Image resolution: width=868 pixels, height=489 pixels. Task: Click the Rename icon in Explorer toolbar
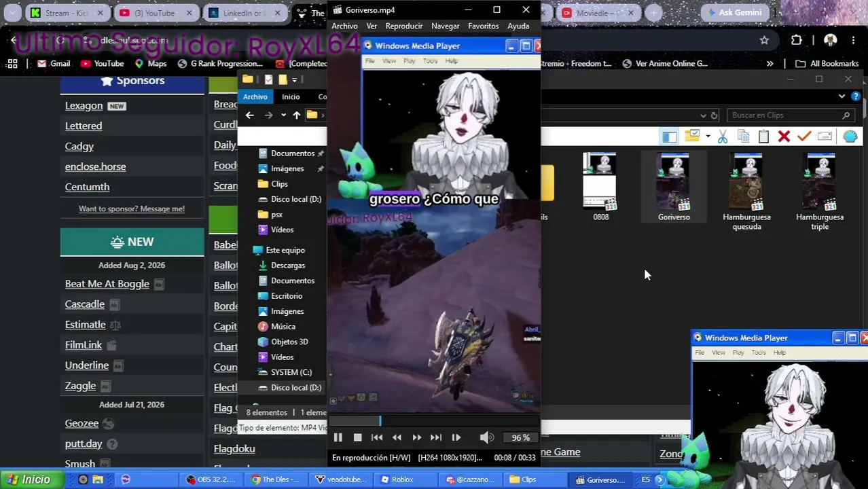click(825, 137)
